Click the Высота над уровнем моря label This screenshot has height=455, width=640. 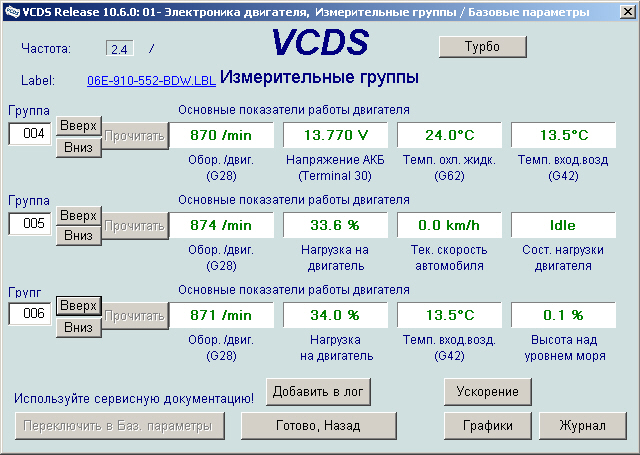pyautogui.click(x=565, y=348)
